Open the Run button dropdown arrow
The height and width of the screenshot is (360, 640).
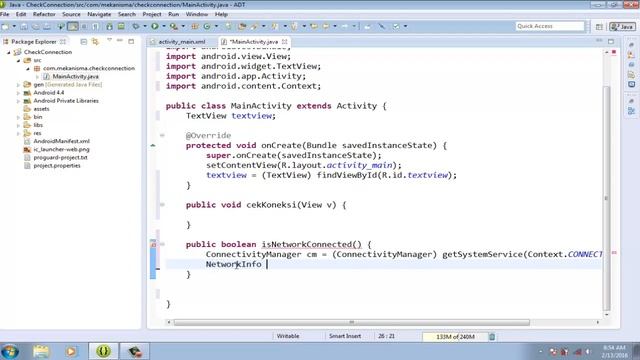pos(164,27)
